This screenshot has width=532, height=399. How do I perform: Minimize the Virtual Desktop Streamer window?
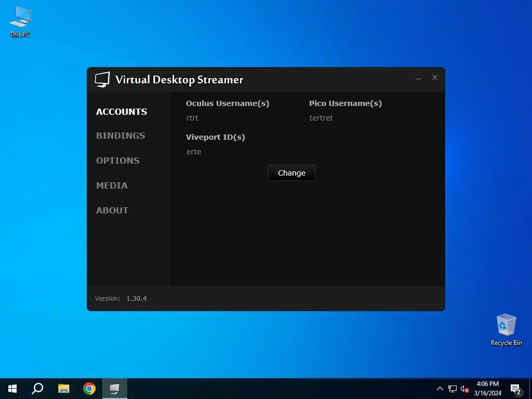click(x=418, y=78)
